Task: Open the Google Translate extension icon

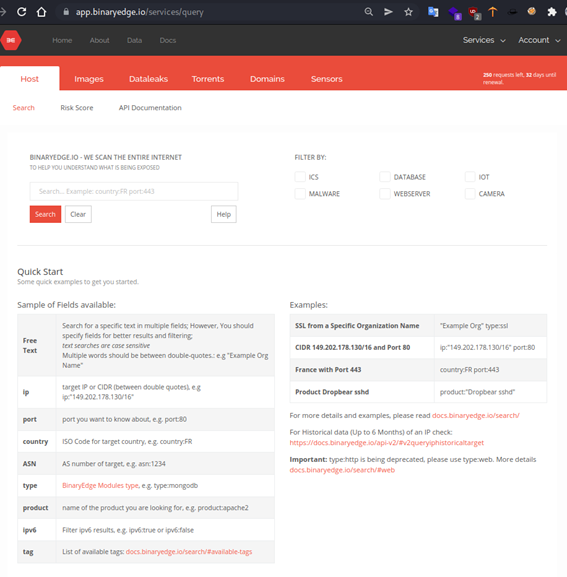Action: 433,12
